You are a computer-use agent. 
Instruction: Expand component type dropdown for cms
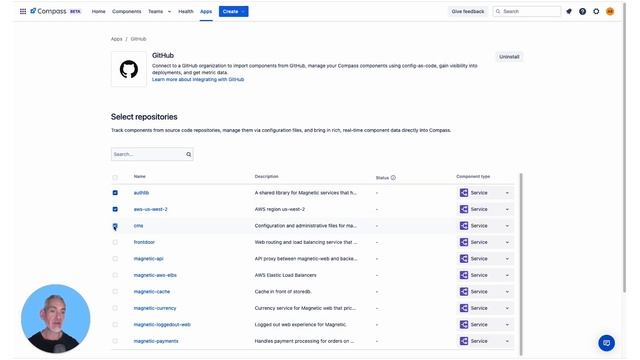point(507,226)
